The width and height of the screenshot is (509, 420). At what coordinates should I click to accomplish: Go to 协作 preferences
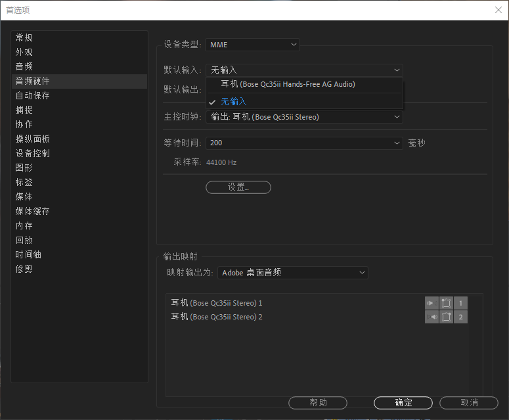pyautogui.click(x=79, y=124)
